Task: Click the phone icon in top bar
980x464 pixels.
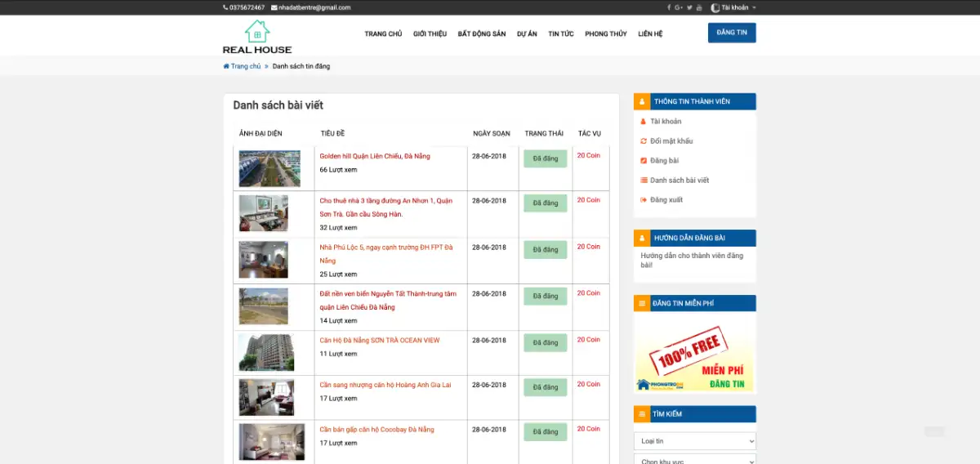Action: tap(225, 7)
